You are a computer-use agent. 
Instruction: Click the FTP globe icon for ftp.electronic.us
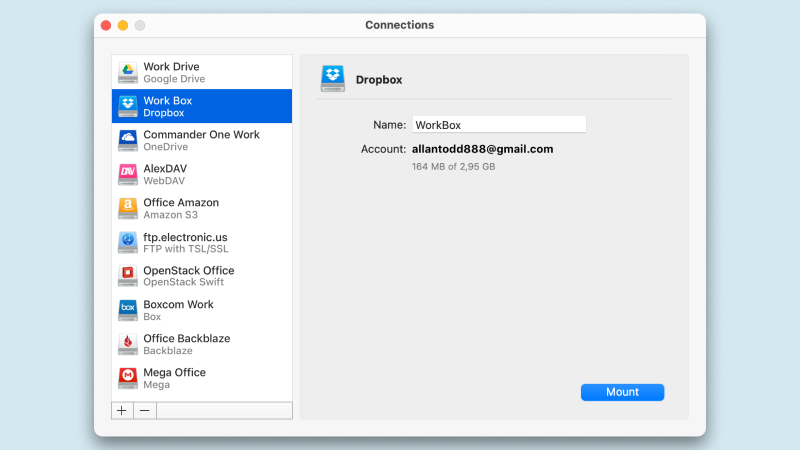click(128, 242)
